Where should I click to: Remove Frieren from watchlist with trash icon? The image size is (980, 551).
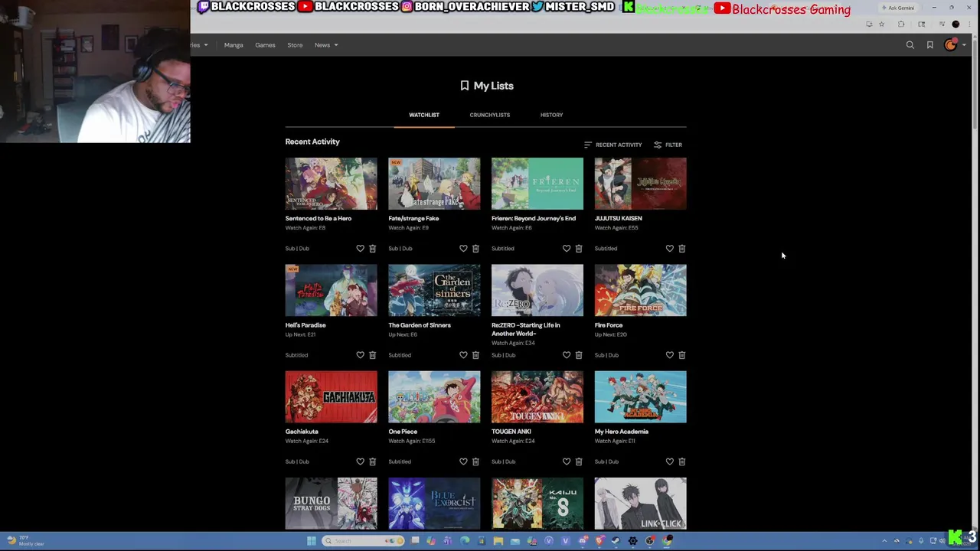(x=579, y=249)
